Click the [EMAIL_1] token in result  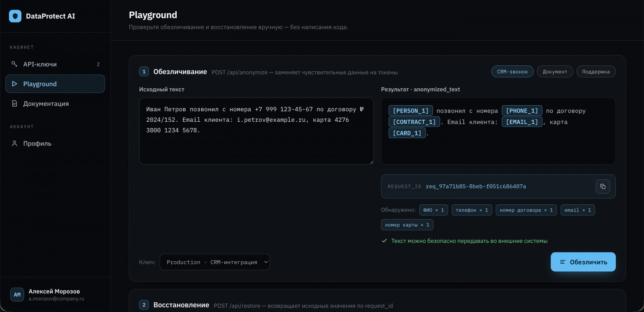(522, 122)
